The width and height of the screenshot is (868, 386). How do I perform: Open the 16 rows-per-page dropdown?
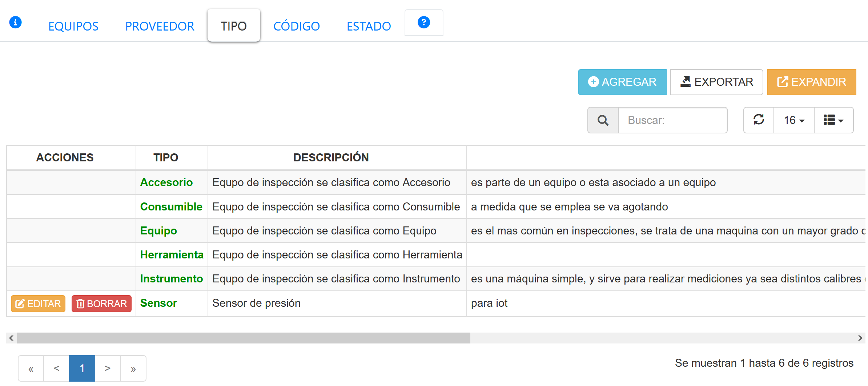click(x=794, y=120)
